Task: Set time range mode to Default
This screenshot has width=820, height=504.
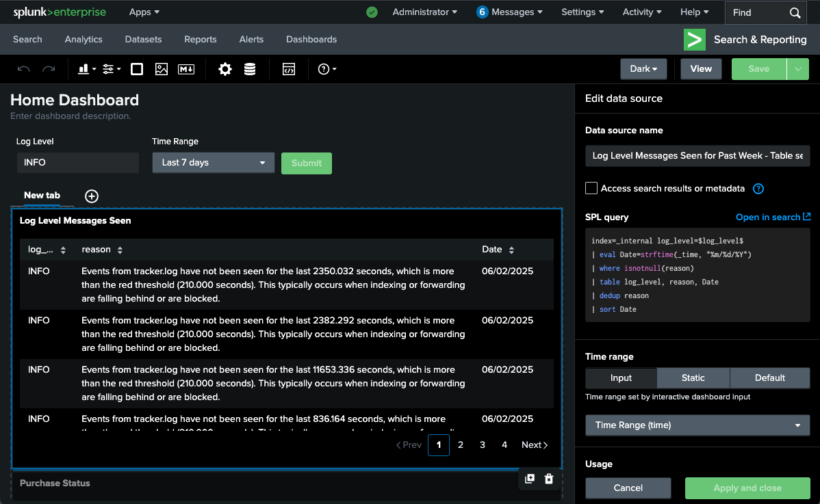Action: click(770, 377)
